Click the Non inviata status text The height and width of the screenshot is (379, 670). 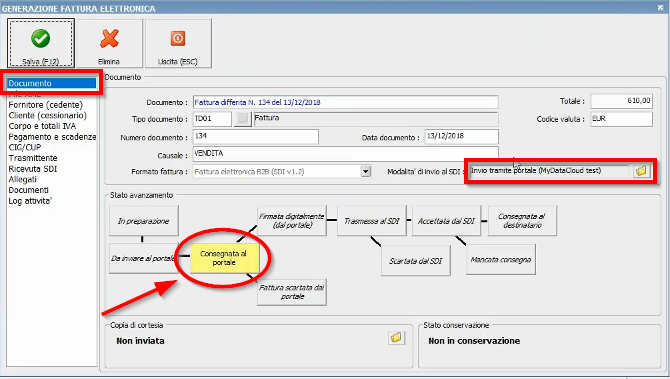tap(141, 341)
